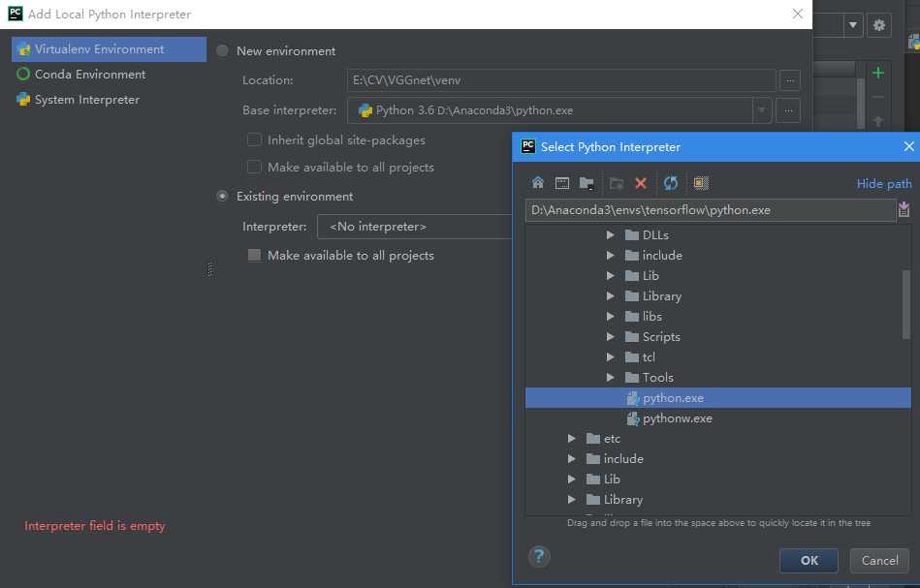Expand the DLLs folder

tap(610, 234)
